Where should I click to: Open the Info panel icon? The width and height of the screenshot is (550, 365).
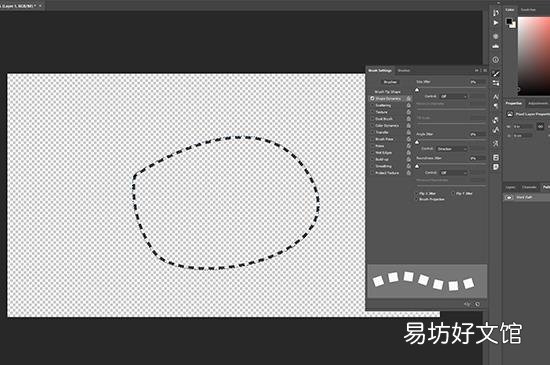point(495,60)
